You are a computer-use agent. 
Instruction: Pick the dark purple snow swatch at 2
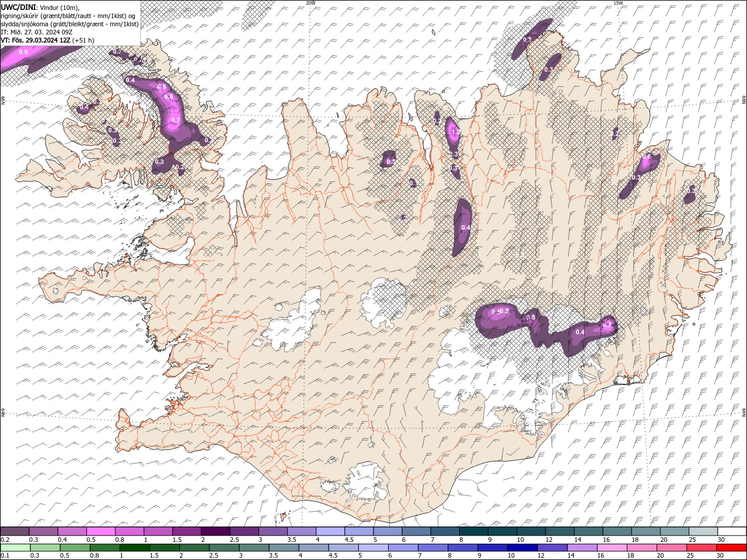coord(215,531)
